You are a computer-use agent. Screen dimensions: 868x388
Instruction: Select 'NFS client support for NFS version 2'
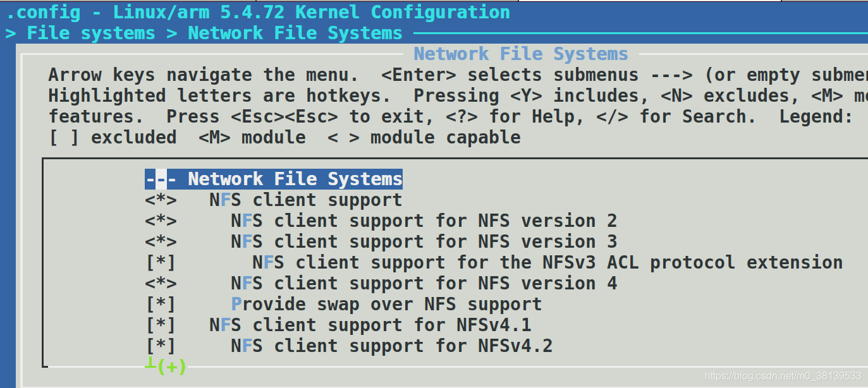pyautogui.click(x=424, y=221)
